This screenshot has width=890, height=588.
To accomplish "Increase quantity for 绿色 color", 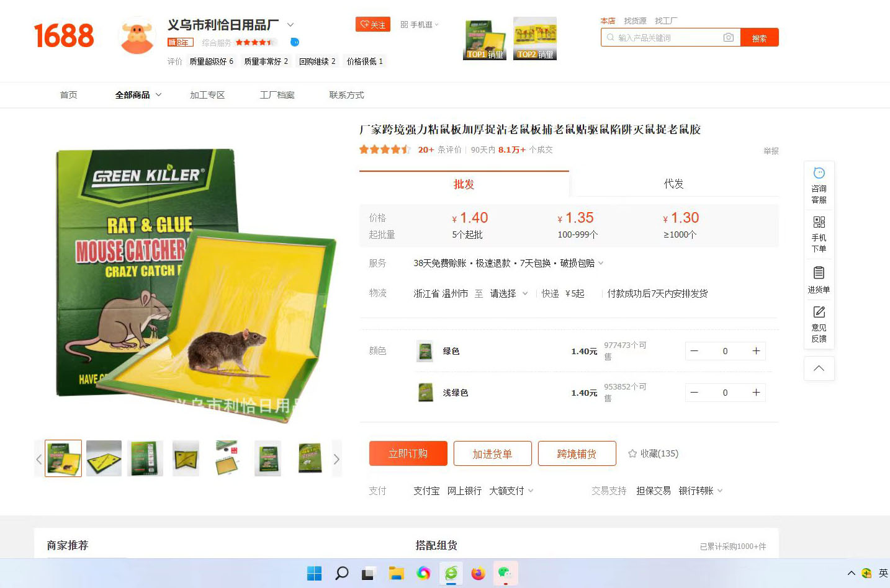I will pos(756,351).
